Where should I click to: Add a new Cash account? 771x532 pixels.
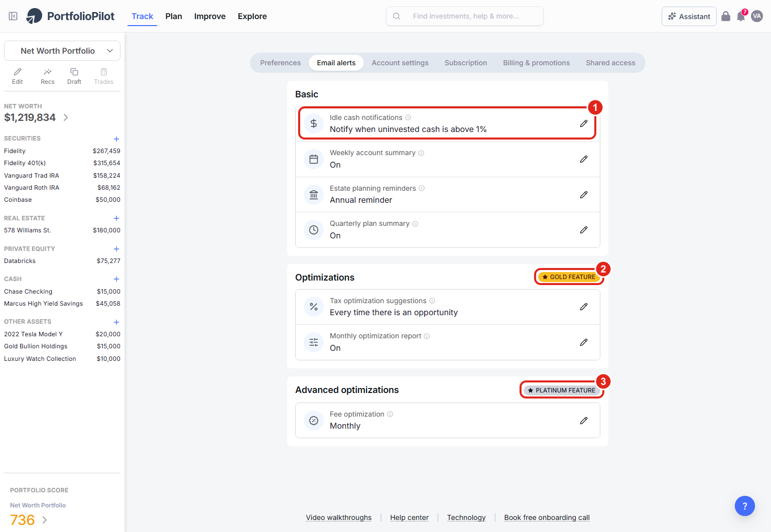click(116, 279)
